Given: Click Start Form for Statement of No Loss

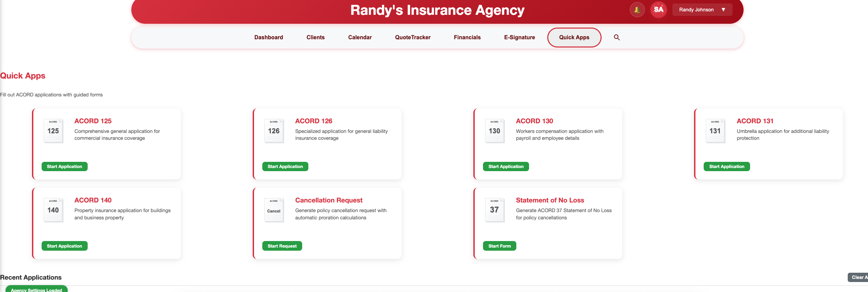Looking at the screenshot, I should [499, 246].
